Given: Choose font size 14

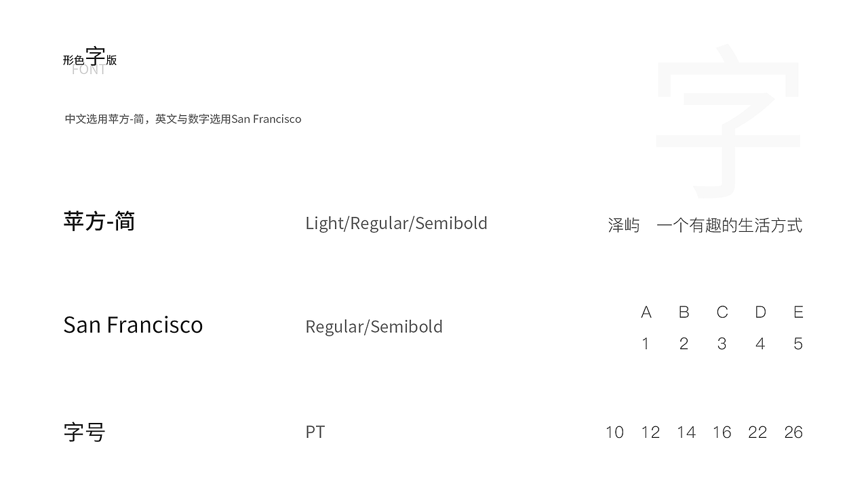Looking at the screenshot, I should [x=686, y=432].
